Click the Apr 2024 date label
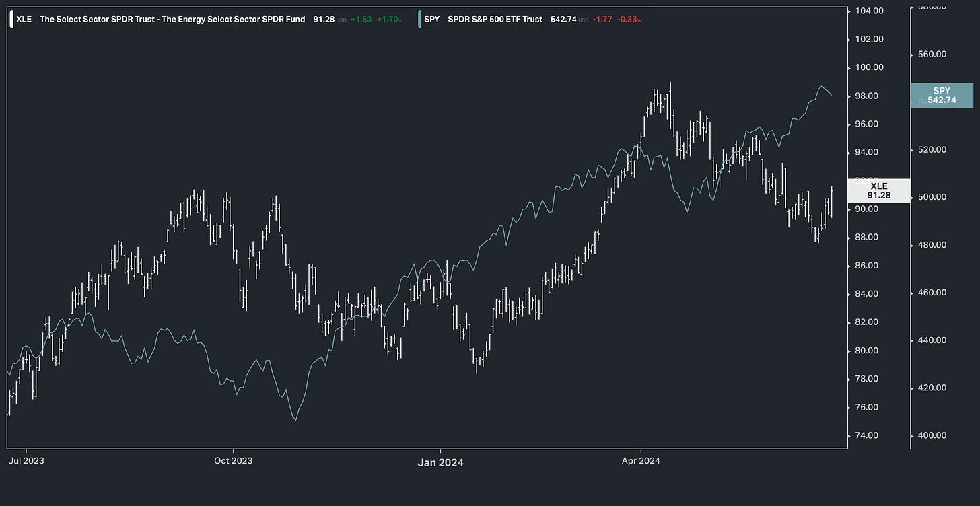 tap(641, 462)
